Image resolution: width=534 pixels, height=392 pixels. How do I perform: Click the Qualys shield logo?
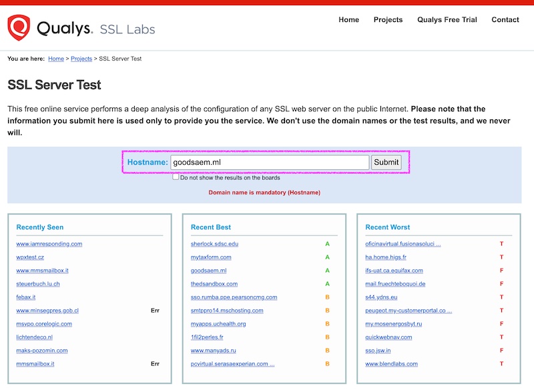pos(19,27)
